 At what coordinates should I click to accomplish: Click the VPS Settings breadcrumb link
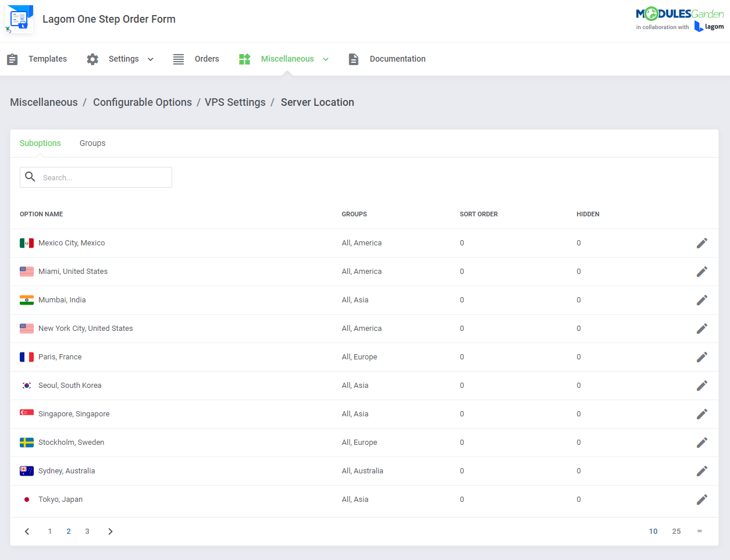point(235,102)
